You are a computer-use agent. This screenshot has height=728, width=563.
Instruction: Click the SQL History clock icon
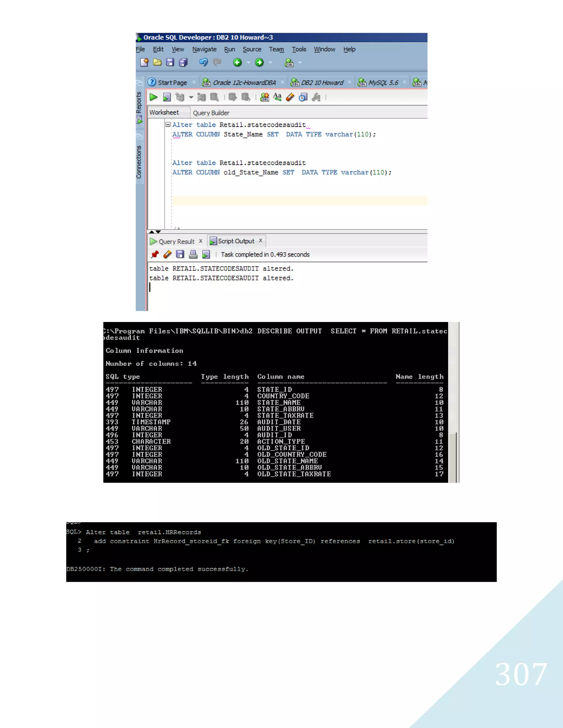pyautogui.click(x=303, y=97)
